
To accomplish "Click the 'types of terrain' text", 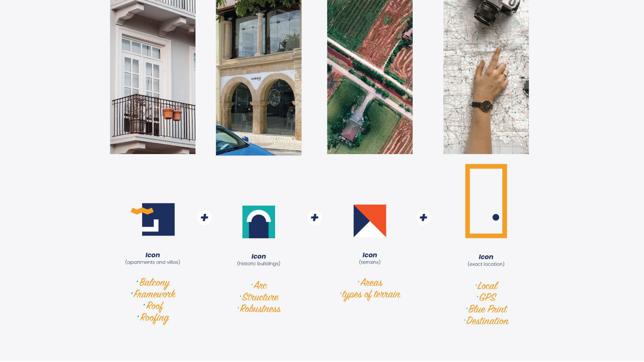I will (x=371, y=295).
